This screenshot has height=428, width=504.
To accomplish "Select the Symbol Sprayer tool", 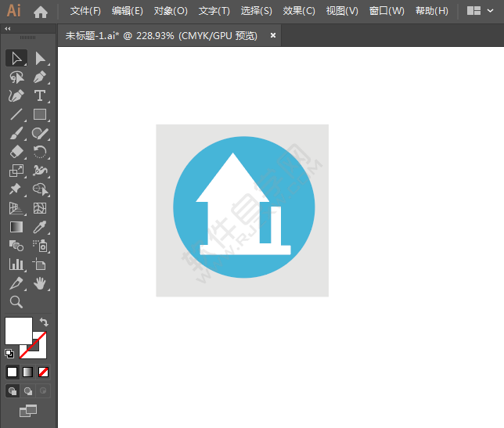I will [40, 246].
